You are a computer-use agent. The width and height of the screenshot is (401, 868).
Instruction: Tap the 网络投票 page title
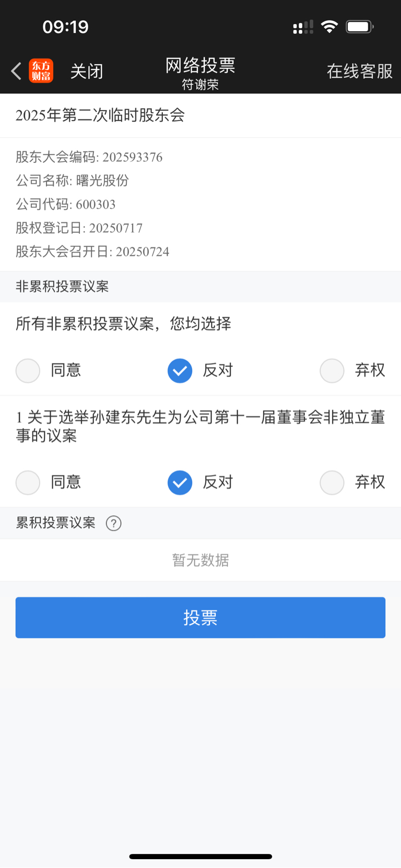200,66
